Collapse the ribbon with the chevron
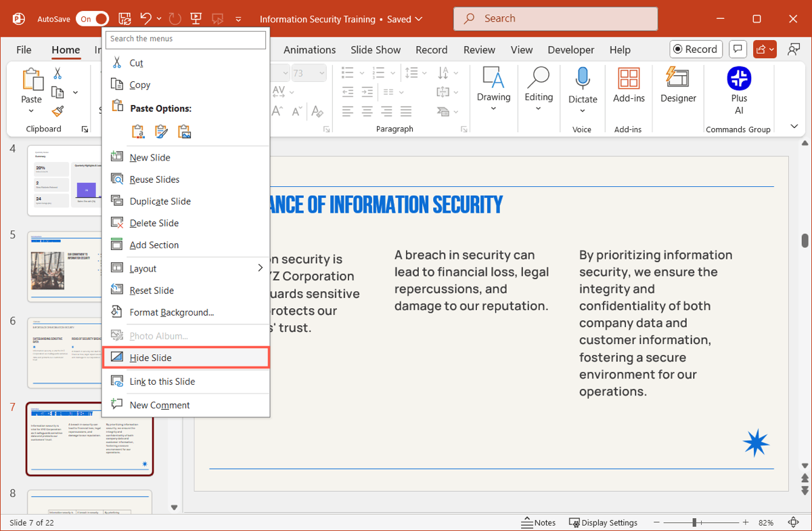This screenshot has width=812, height=531. (794, 127)
